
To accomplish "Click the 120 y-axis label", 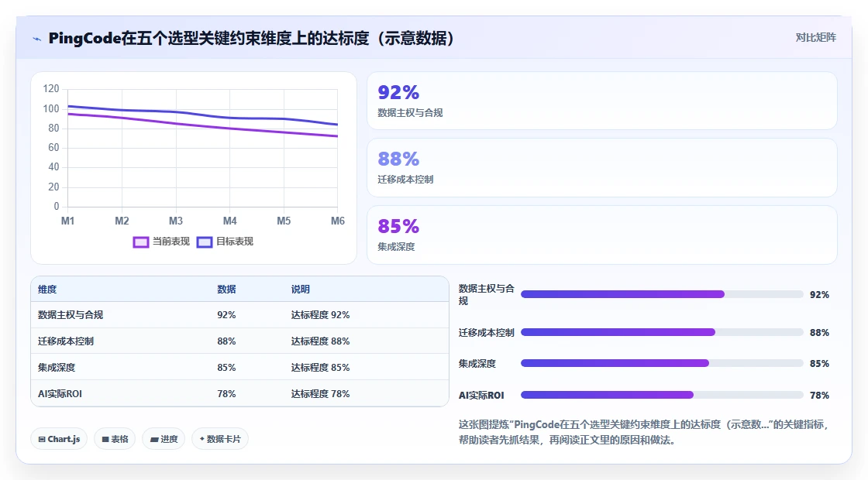I will [x=51, y=89].
